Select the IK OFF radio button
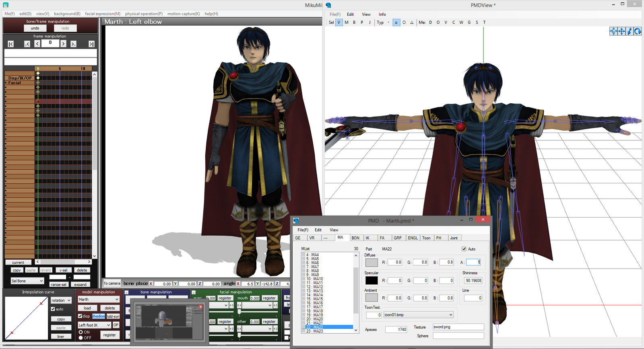Image resolution: width=644 pixels, height=349 pixels. 81,338
